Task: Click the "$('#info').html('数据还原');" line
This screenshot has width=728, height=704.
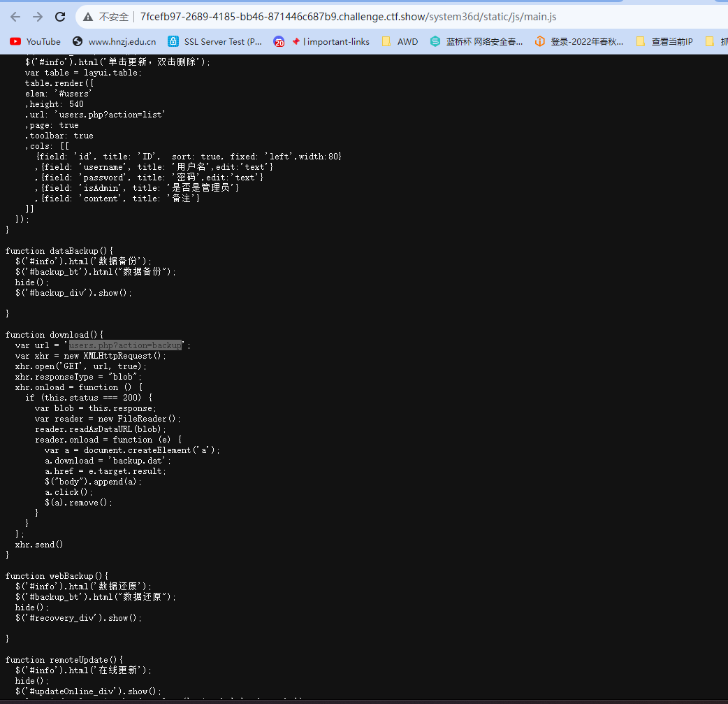Action: [x=83, y=587]
